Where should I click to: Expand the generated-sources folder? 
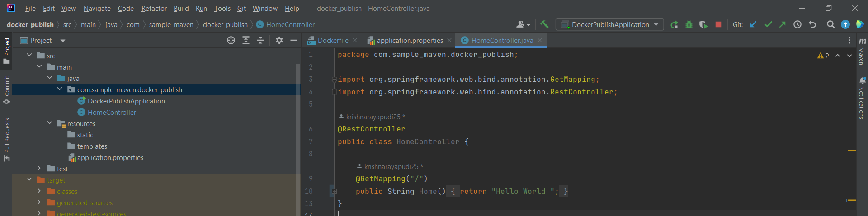39,202
